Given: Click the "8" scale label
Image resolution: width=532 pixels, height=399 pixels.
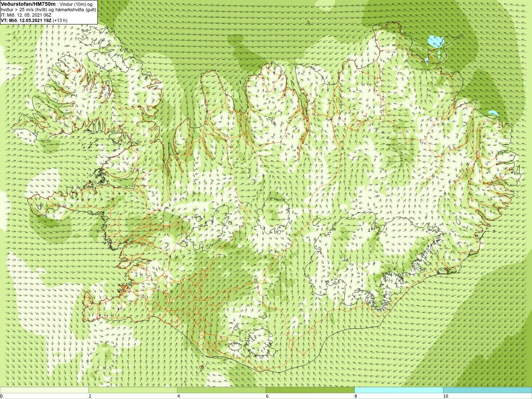Looking at the screenshot, I should (x=356, y=396).
